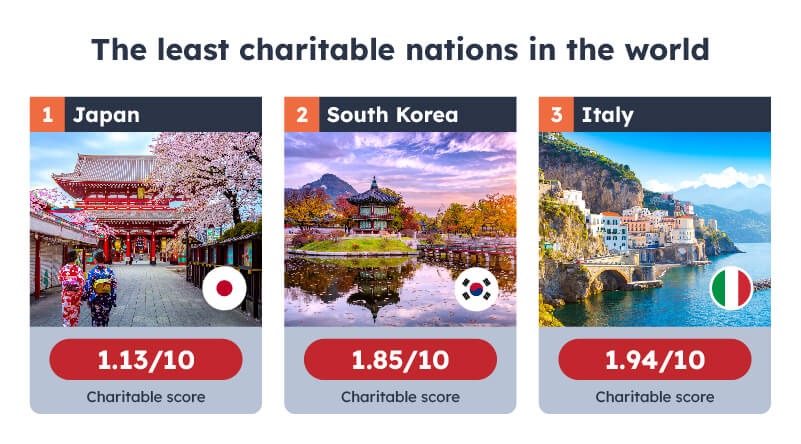Click the 1.13/10 red score pill
The image size is (801, 444).
tap(146, 360)
